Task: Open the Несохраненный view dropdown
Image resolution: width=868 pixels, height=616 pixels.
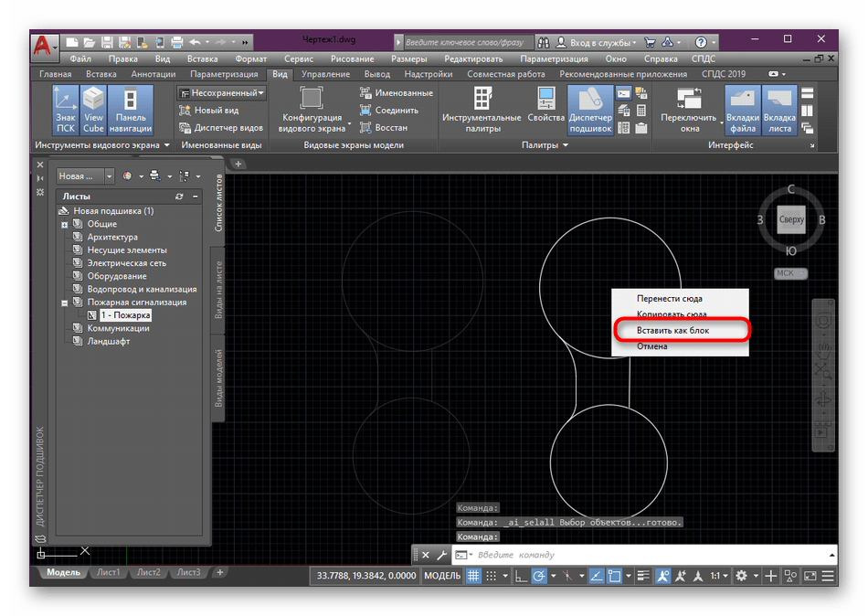Action: point(222,93)
